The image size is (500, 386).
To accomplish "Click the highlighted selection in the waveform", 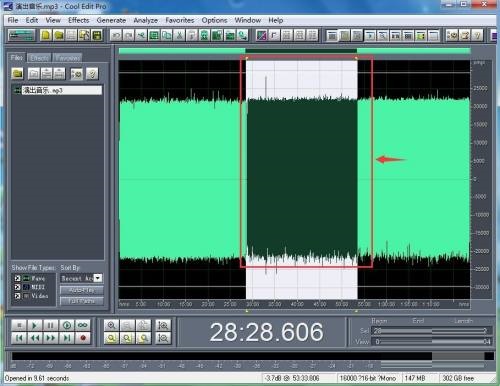I will [x=302, y=179].
